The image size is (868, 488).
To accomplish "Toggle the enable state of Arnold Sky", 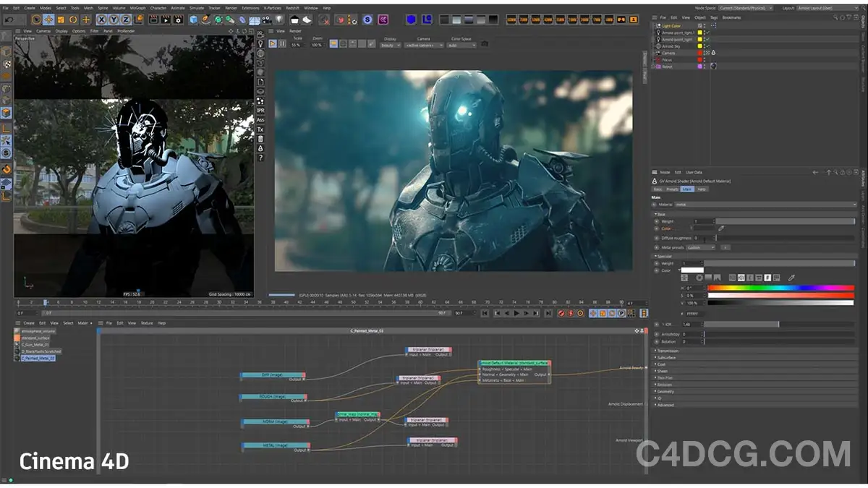I will click(707, 46).
